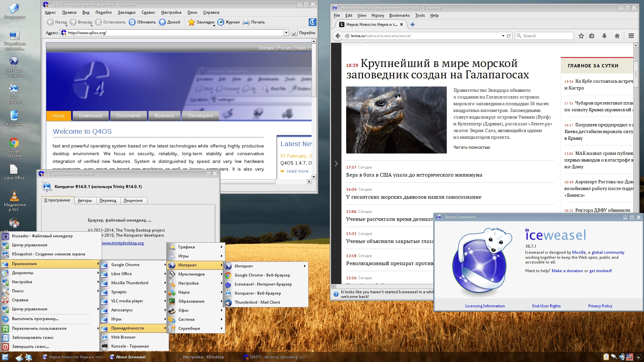
Task: Select Завершить сеанс menu entry
Action: (50, 347)
